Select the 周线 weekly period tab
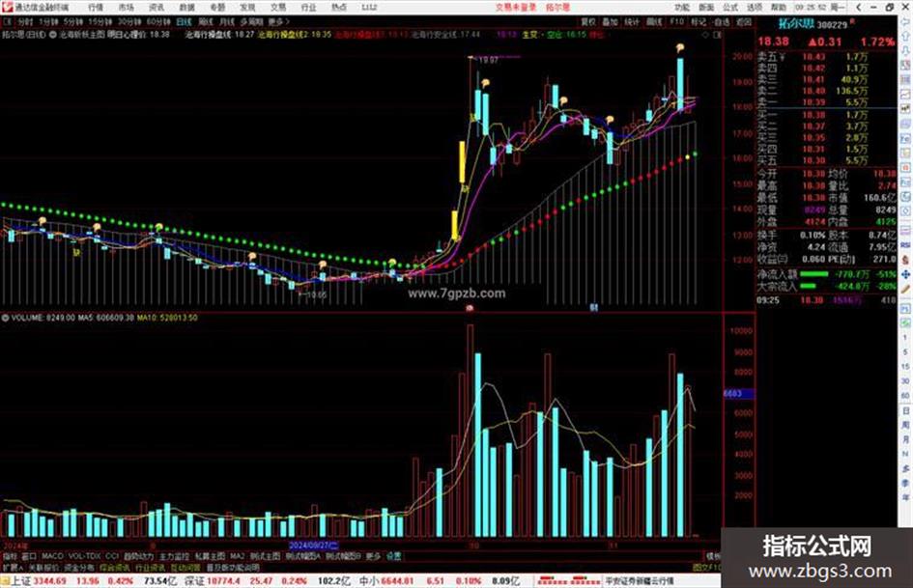913x588 pixels. 206,22
